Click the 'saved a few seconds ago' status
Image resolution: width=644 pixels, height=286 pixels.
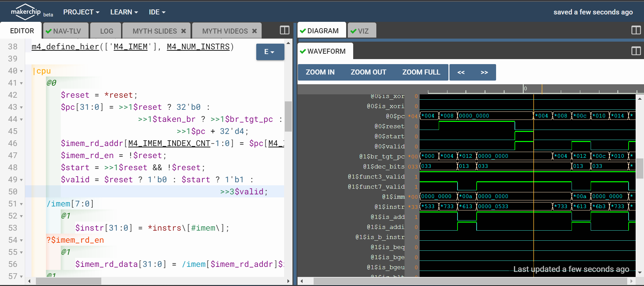pyautogui.click(x=593, y=12)
